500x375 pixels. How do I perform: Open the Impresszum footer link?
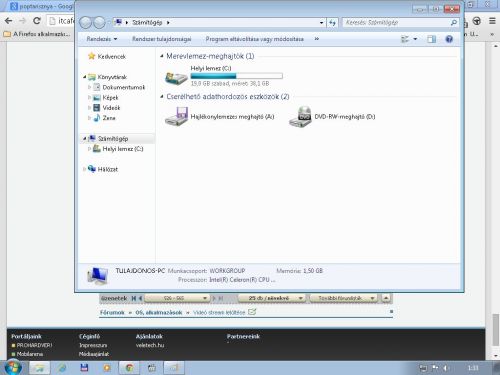point(93,345)
